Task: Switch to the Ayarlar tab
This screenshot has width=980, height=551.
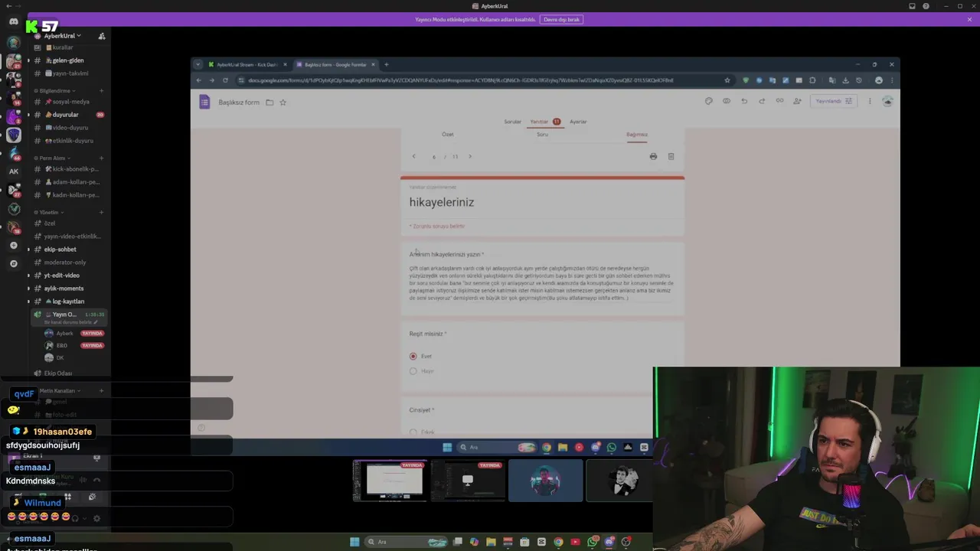Action: click(578, 122)
